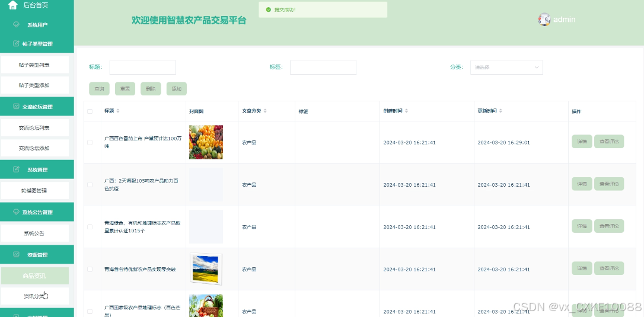Click the landscape cover image of 青海省名特优新农产品
The width and height of the screenshot is (644, 317).
pyautogui.click(x=206, y=269)
